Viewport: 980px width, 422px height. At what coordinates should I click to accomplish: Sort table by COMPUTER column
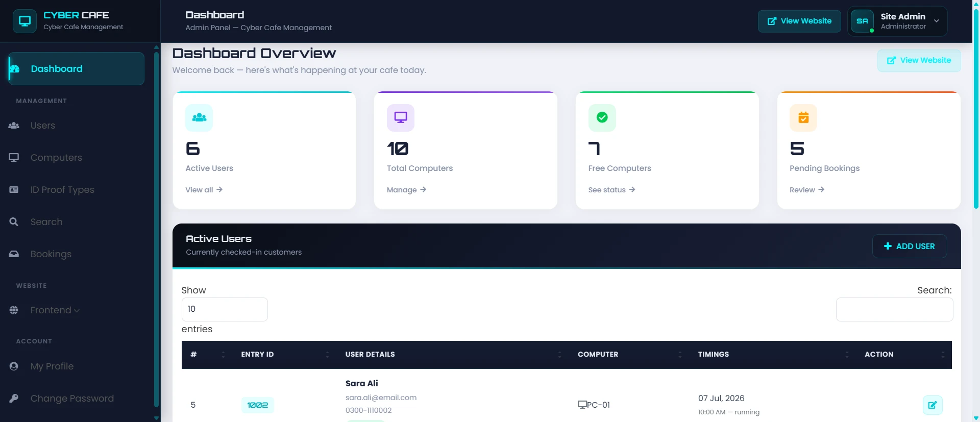click(629, 355)
